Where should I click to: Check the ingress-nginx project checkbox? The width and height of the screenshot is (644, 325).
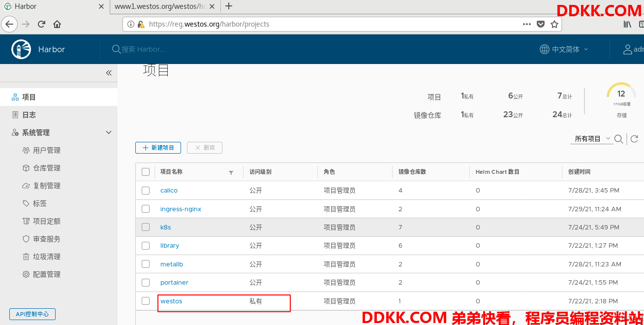(x=146, y=209)
